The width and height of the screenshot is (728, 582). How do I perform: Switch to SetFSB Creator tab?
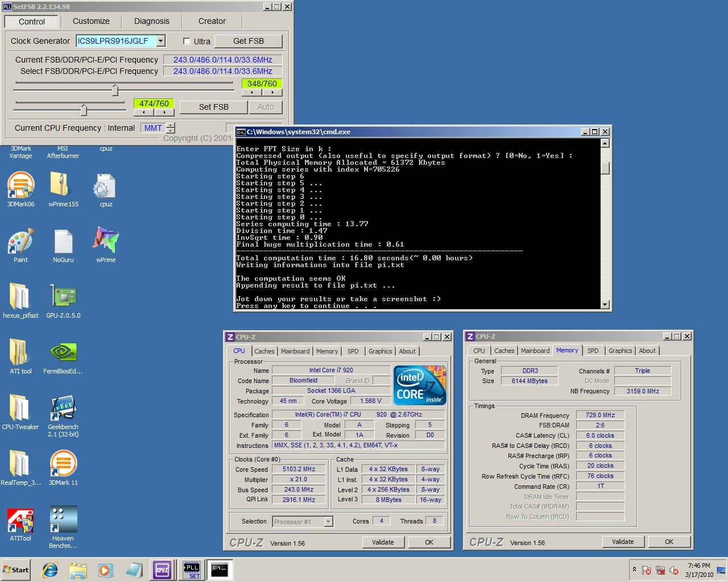pos(212,21)
